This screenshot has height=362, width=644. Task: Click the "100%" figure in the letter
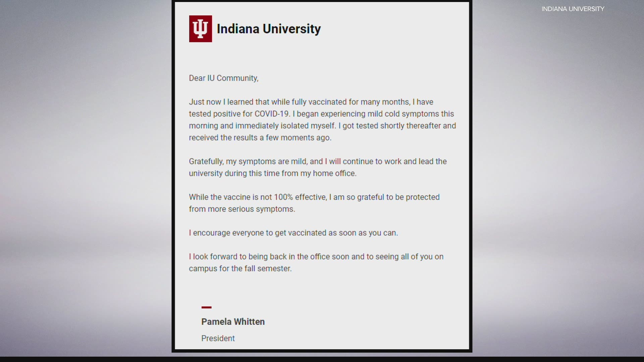[x=283, y=197]
